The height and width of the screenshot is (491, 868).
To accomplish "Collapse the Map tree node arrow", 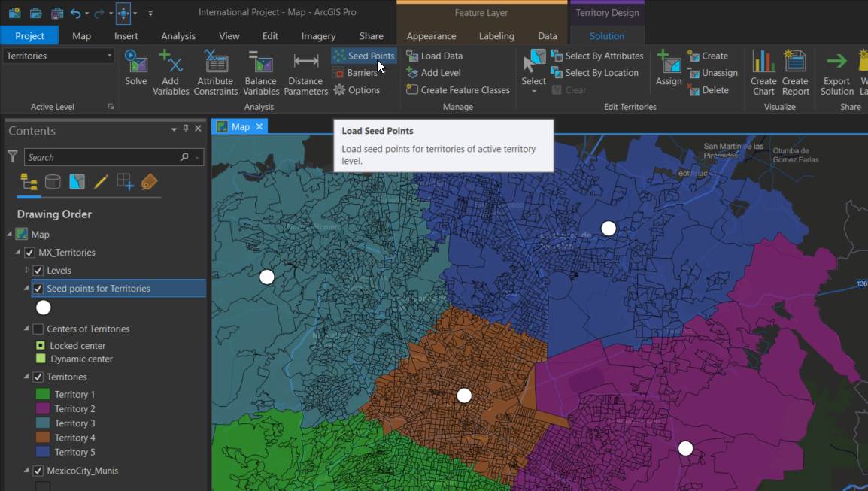I will (x=10, y=234).
